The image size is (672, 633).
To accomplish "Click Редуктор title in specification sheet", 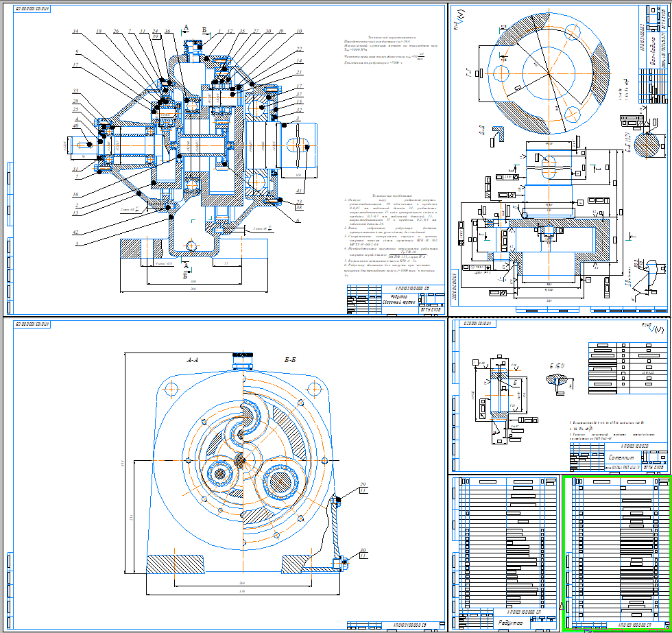I will coord(511,623).
